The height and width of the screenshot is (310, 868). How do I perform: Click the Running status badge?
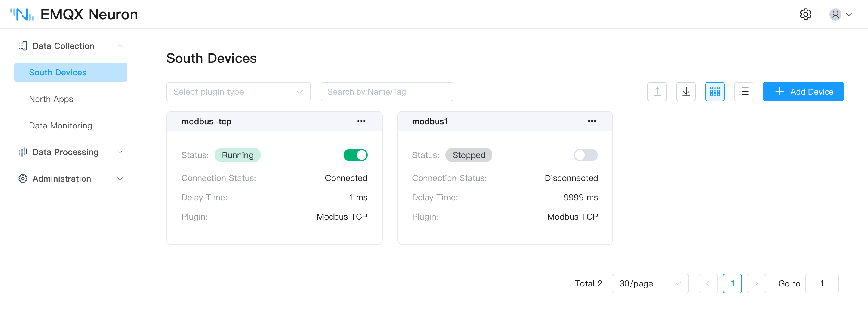coord(237,155)
